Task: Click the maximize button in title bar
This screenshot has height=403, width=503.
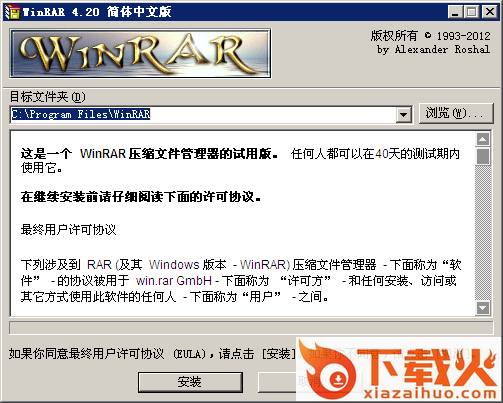Action: click(472, 12)
